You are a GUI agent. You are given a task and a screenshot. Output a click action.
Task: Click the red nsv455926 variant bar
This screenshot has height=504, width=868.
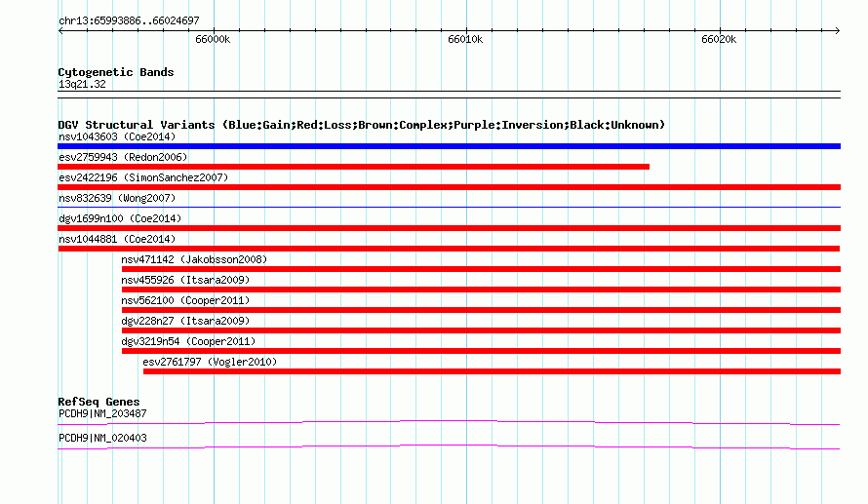[481, 290]
